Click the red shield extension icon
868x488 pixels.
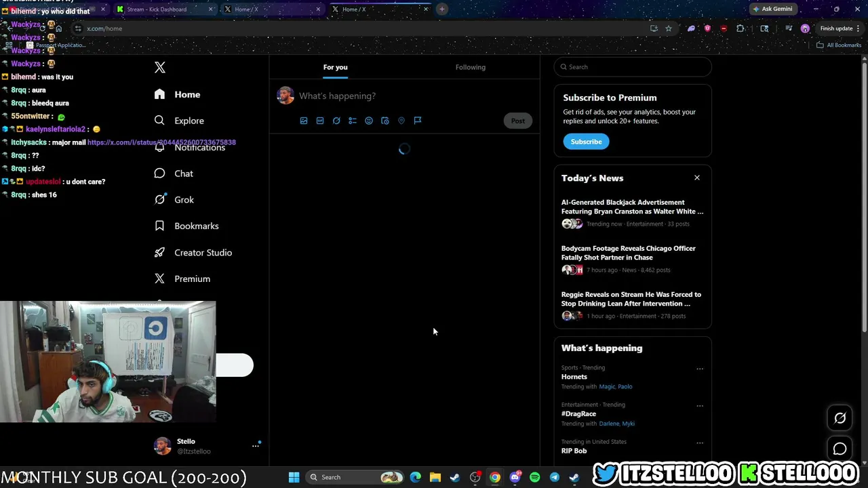(x=707, y=28)
